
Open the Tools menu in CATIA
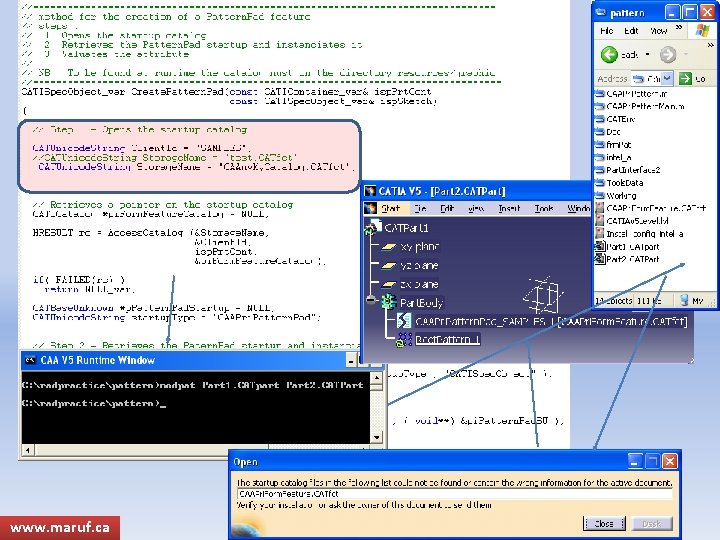(544, 208)
